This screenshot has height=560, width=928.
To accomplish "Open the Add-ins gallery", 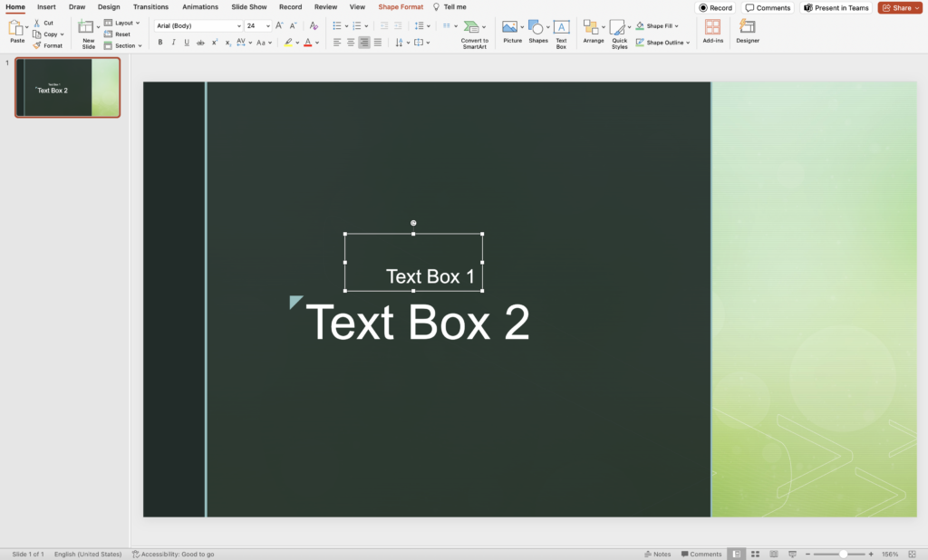I will tap(712, 33).
